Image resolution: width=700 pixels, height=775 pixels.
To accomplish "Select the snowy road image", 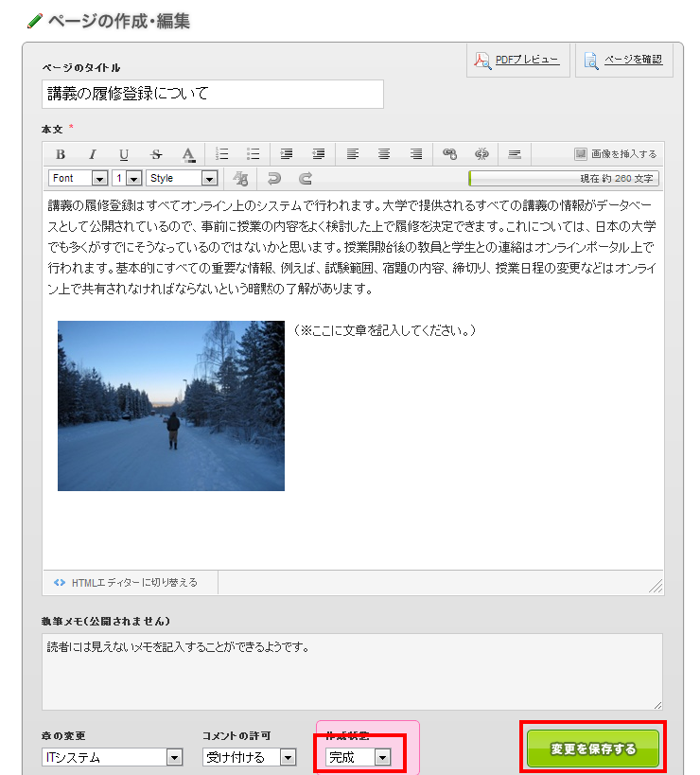I will (x=171, y=406).
